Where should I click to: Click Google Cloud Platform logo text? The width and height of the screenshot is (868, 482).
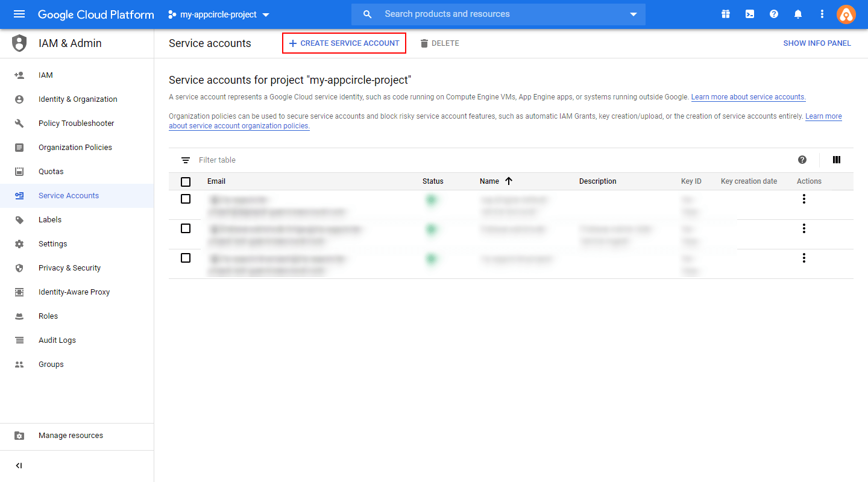96,14
